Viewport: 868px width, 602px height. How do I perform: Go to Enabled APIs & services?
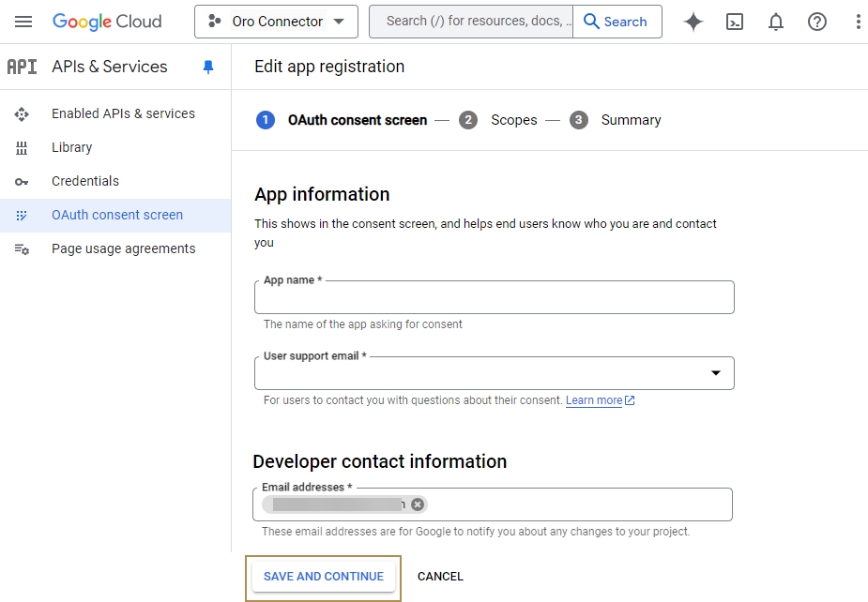pos(123,113)
